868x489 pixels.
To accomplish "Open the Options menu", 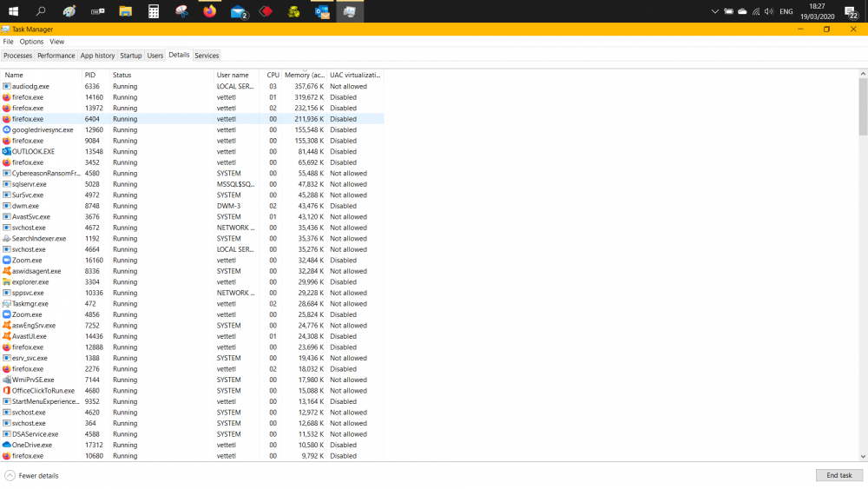I will pyautogui.click(x=31, y=42).
